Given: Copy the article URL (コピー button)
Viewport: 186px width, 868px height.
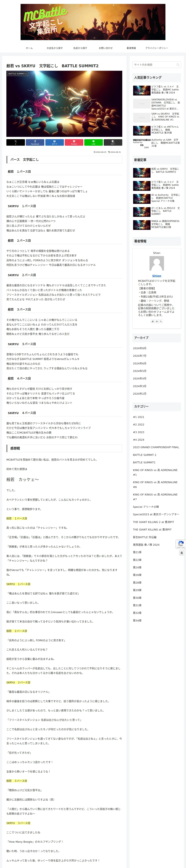Looking at the screenshot, I should click(x=113, y=142).
